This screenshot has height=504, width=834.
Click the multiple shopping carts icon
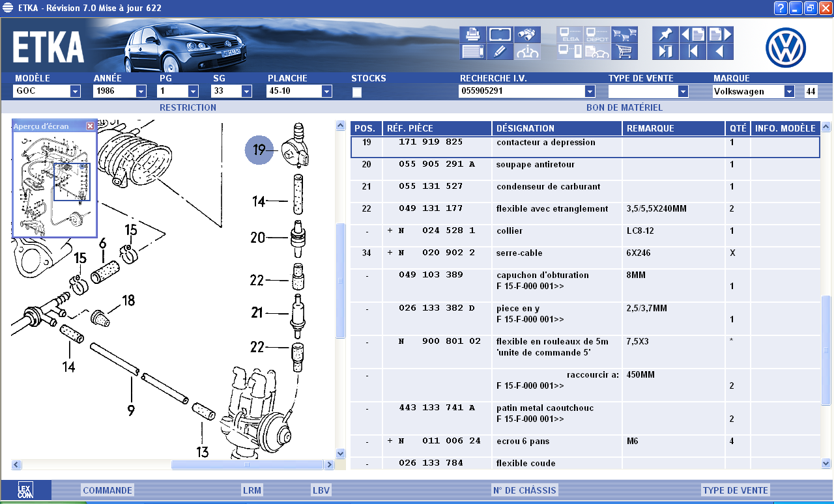point(624,35)
